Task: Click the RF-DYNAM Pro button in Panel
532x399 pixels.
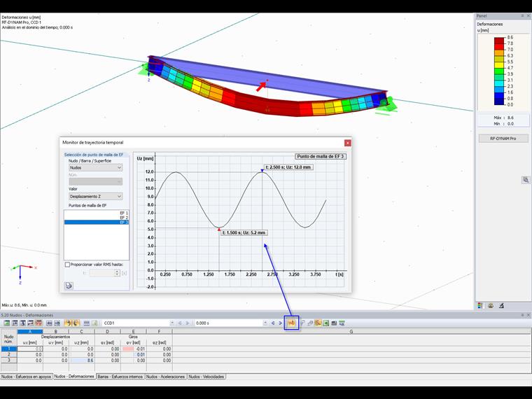Action: click(x=503, y=139)
